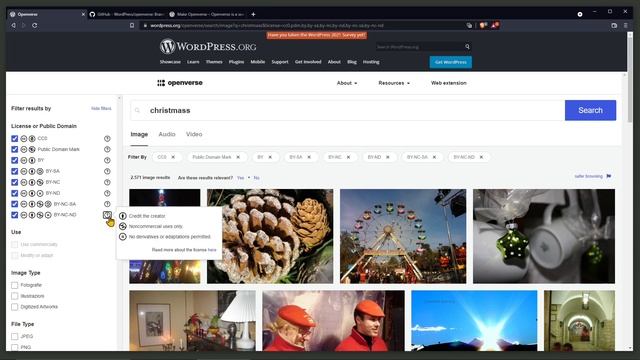Screen dimensions: 640x360
Task: Uncheck the BY license checkbox
Action: point(15,160)
